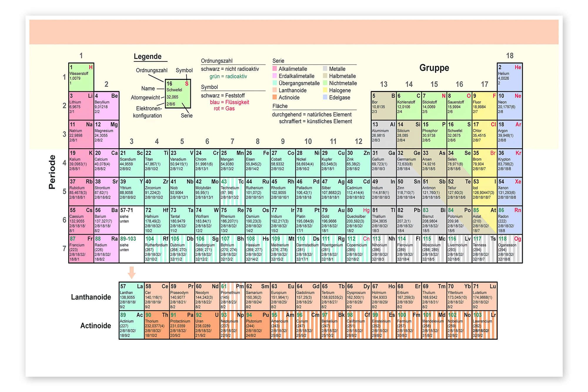
Task: Select the Lawrencium (Lr) element cell
Action: [485, 325]
